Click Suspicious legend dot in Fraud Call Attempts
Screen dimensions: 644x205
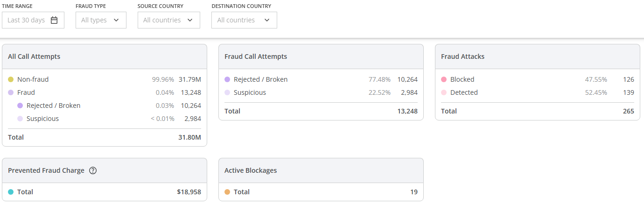tap(227, 92)
